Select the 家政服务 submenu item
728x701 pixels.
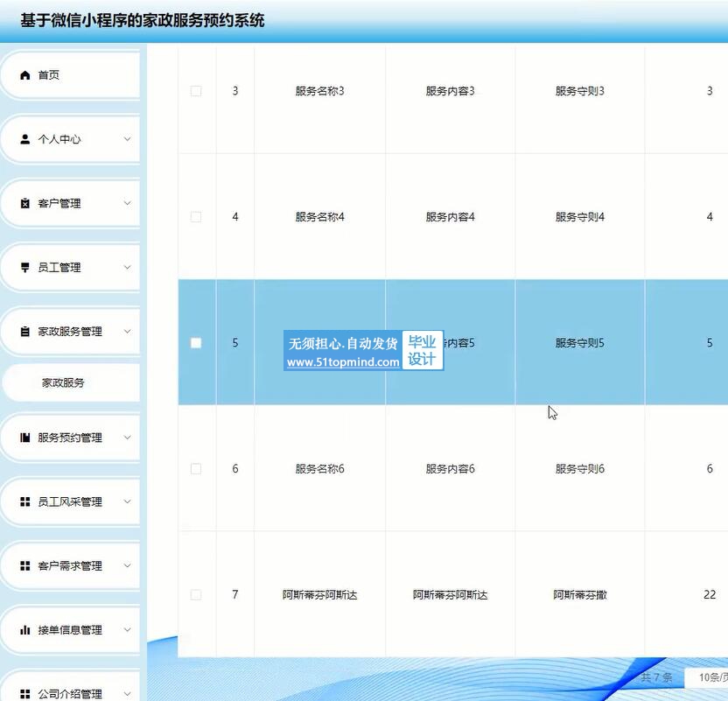71,382
